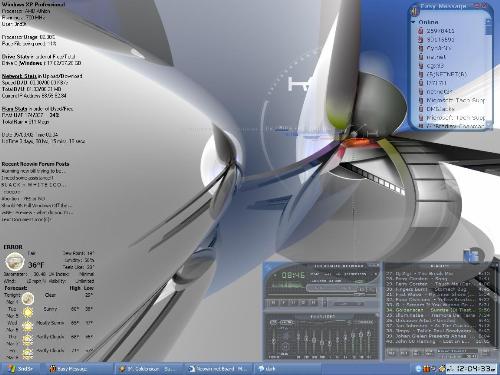Open the BLACK + WHITE forum post link
500x375 pixels.
click(33, 185)
